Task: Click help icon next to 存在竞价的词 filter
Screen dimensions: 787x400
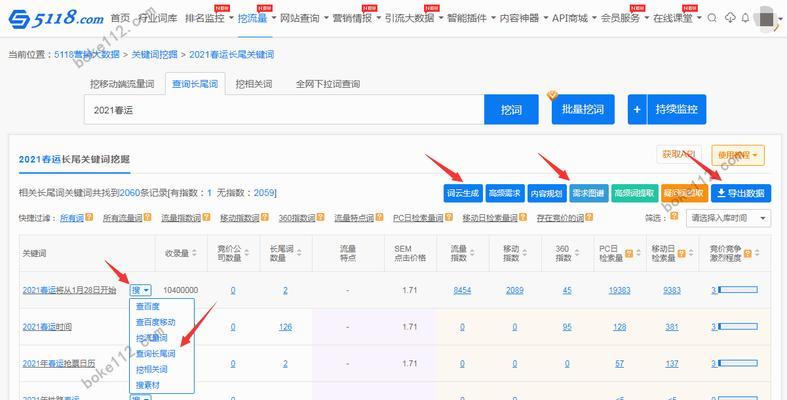Action: tap(589, 217)
